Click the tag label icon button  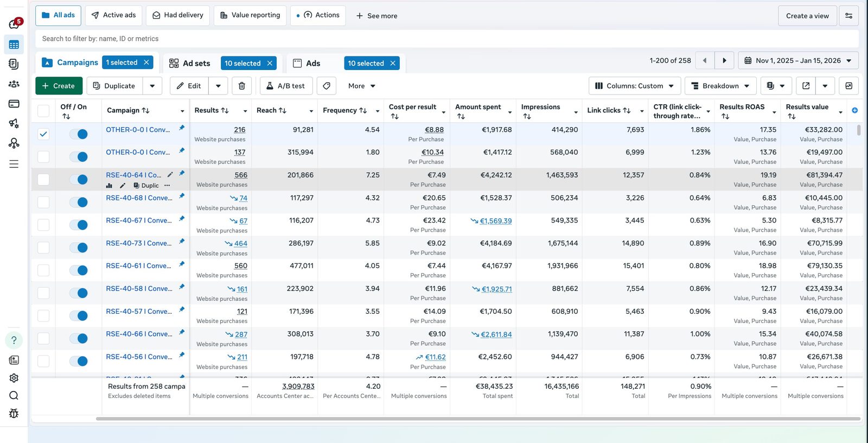tap(327, 86)
